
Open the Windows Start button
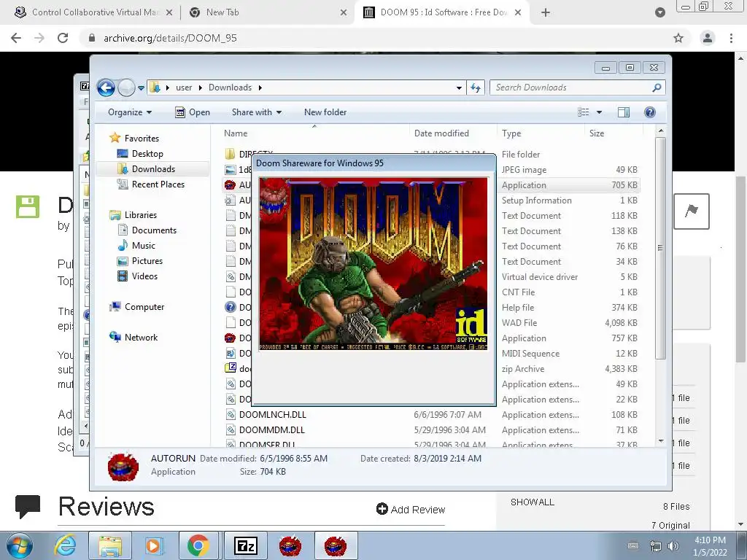tap(20, 546)
